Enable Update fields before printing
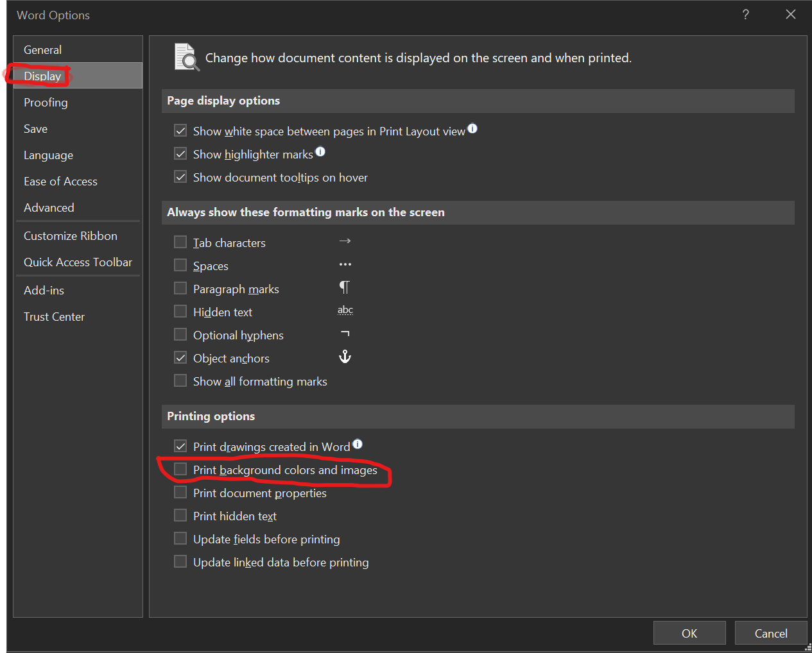The width and height of the screenshot is (812, 653). coord(180,539)
